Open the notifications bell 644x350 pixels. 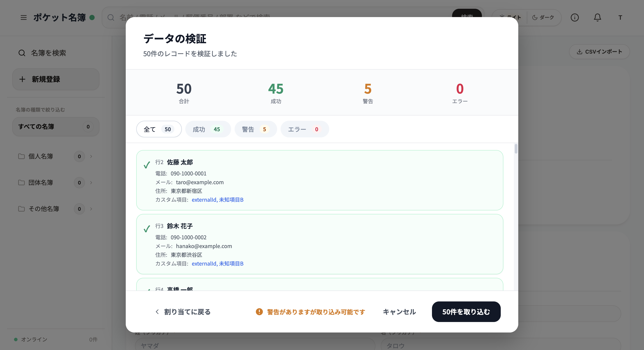598,17
